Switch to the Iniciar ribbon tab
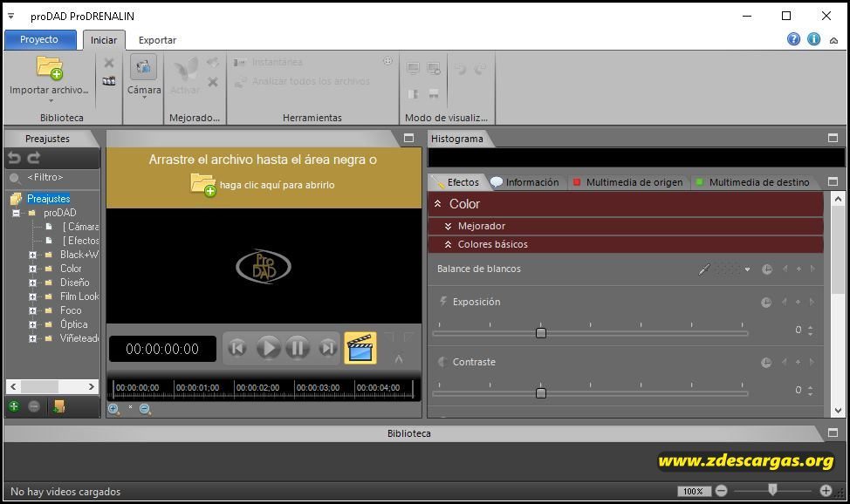This screenshot has width=850, height=504. [104, 40]
